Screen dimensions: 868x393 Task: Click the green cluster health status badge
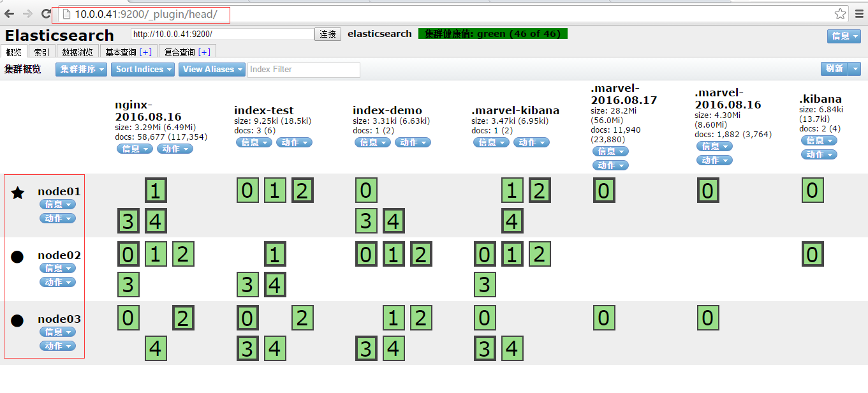click(x=493, y=34)
